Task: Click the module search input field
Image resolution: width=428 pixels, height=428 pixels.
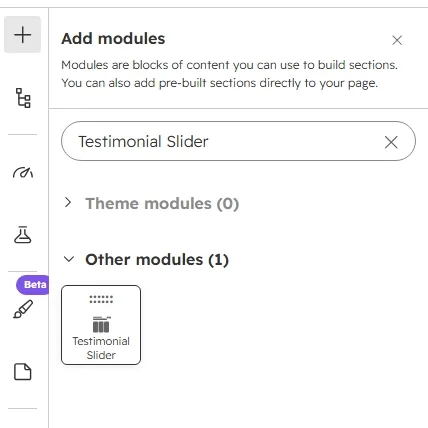Action: point(238,141)
